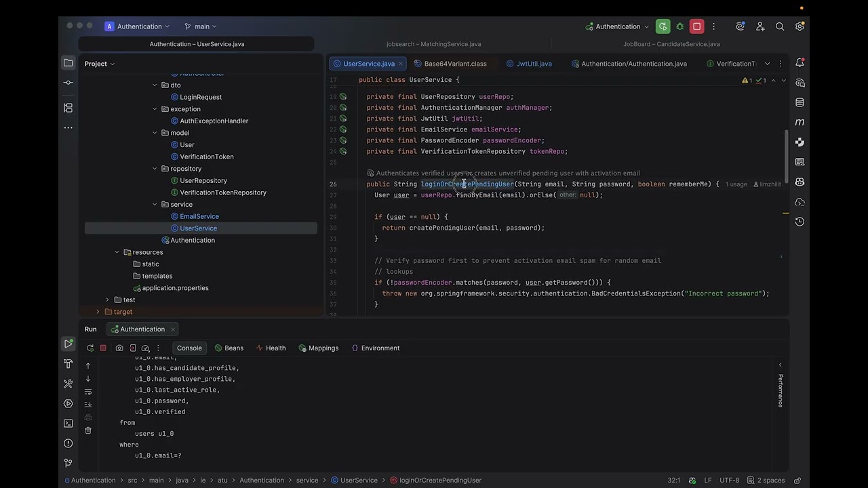Open Code With Me add-user icon
The width and height of the screenshot is (868, 488).
pos(760,26)
